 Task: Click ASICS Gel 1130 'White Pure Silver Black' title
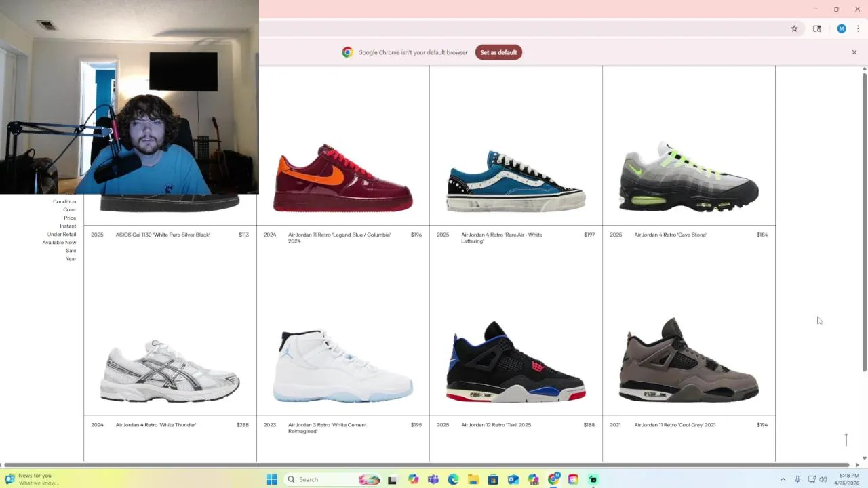pyautogui.click(x=163, y=235)
